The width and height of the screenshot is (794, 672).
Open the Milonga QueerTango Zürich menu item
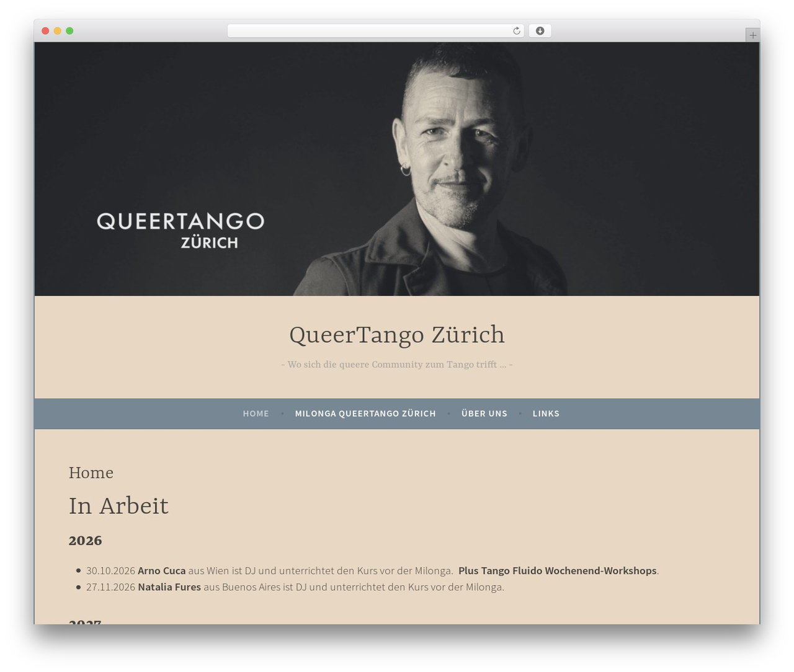(x=365, y=413)
